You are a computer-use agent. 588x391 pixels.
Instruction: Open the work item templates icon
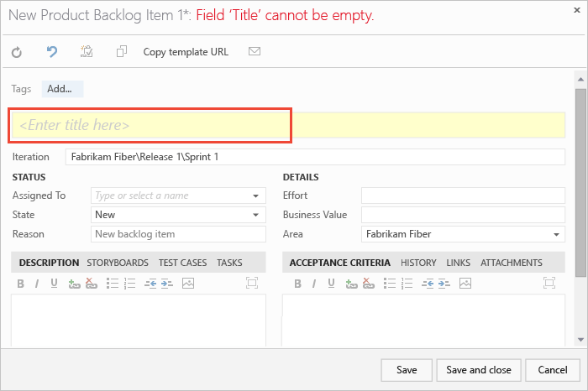(x=87, y=51)
